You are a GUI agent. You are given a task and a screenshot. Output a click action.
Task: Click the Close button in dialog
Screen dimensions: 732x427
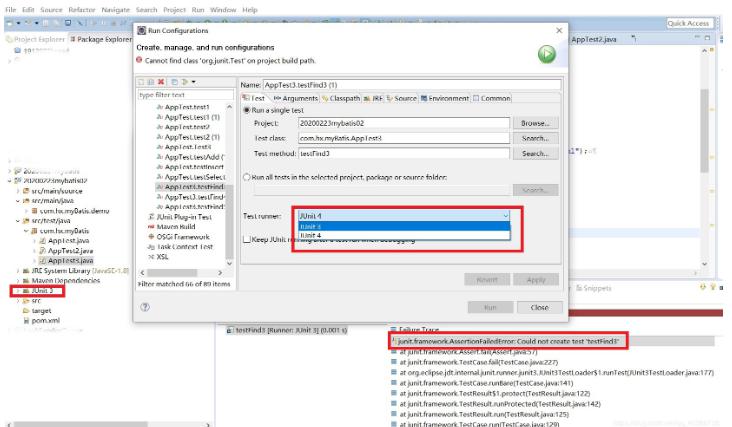click(x=539, y=308)
